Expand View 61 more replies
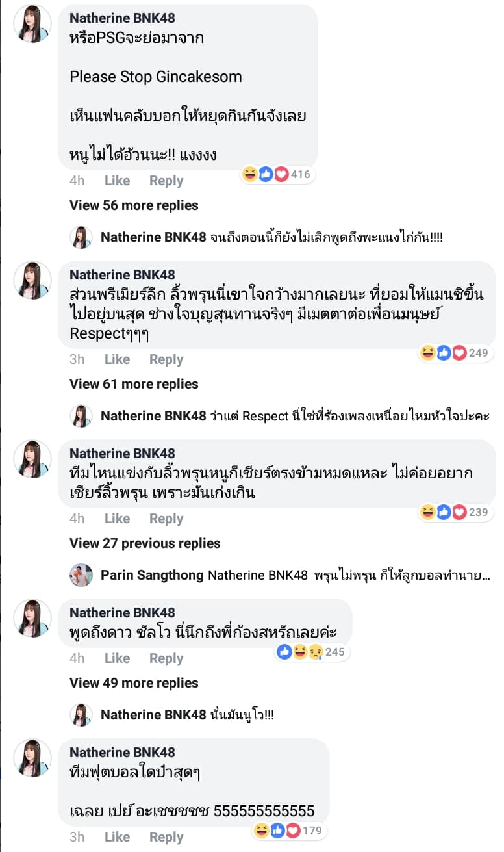The height and width of the screenshot is (852, 504). [134, 384]
